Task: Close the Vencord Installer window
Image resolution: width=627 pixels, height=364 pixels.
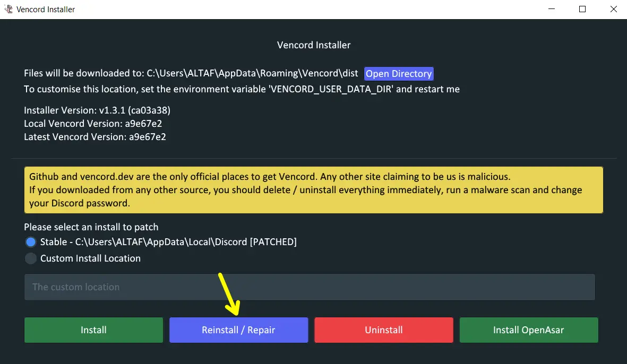Action: (613, 9)
